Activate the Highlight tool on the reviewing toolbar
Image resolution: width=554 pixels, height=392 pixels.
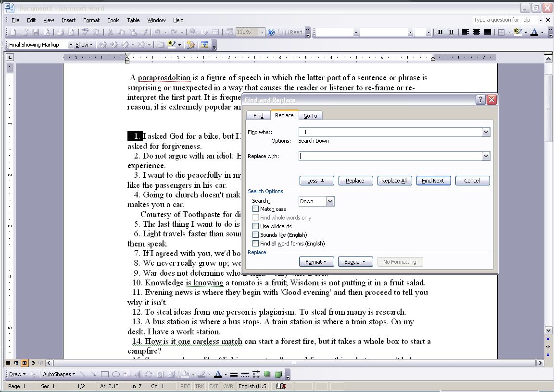171,44
